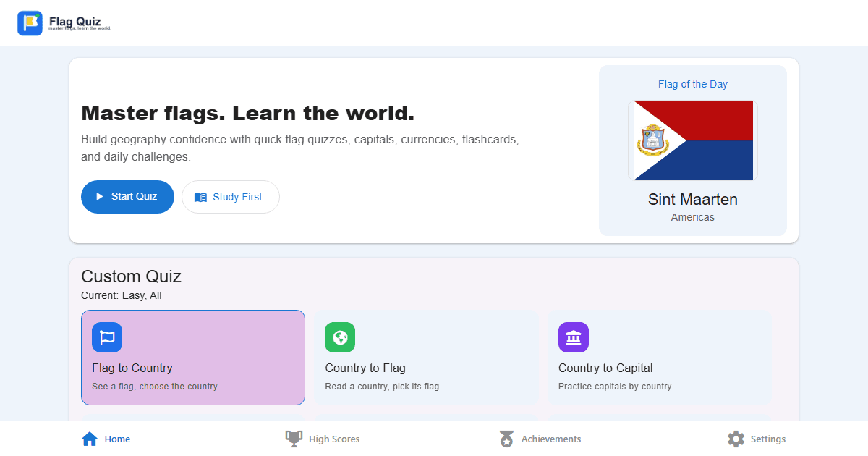This screenshot has height=456, width=868.
Task: Click the Country to Flag globe icon
Action: 340,337
